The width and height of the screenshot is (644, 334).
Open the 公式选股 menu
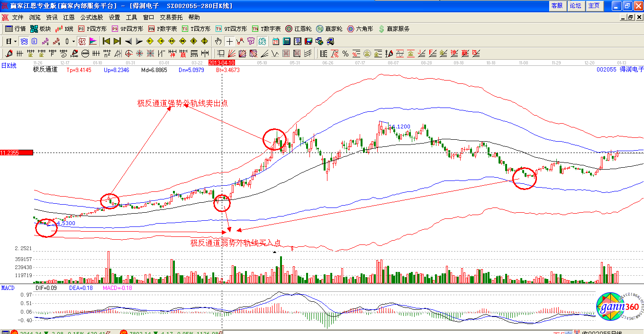pos(91,17)
